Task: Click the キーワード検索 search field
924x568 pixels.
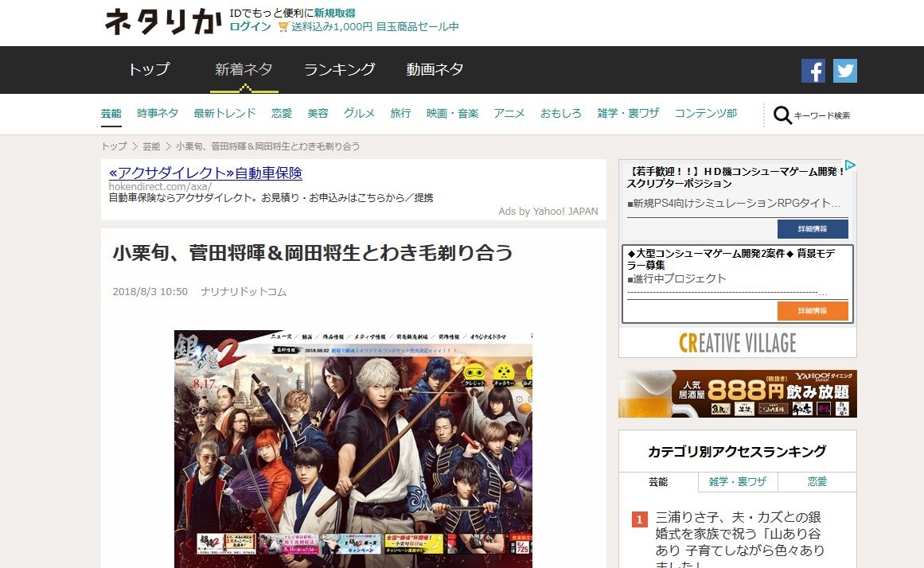Action: pyautogui.click(x=822, y=115)
